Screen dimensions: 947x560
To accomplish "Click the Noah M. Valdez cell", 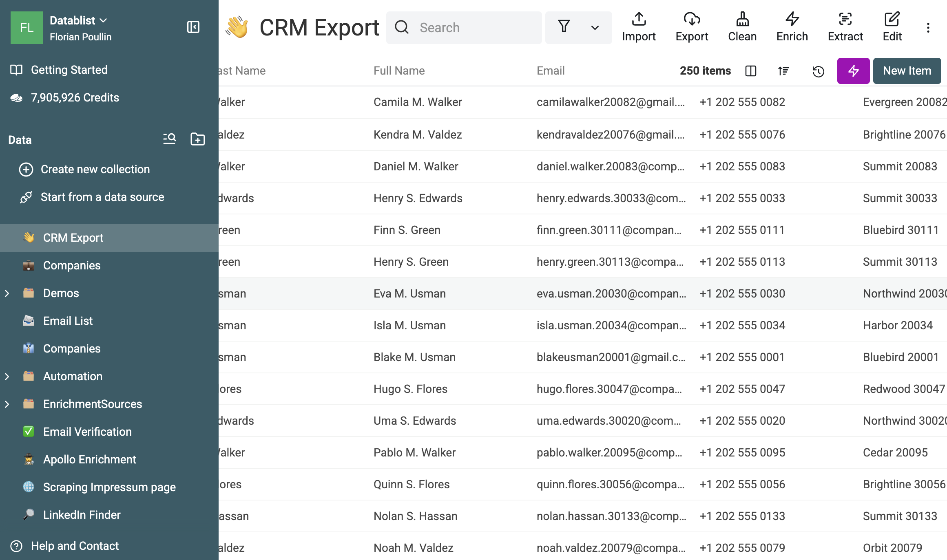I will tap(413, 548).
